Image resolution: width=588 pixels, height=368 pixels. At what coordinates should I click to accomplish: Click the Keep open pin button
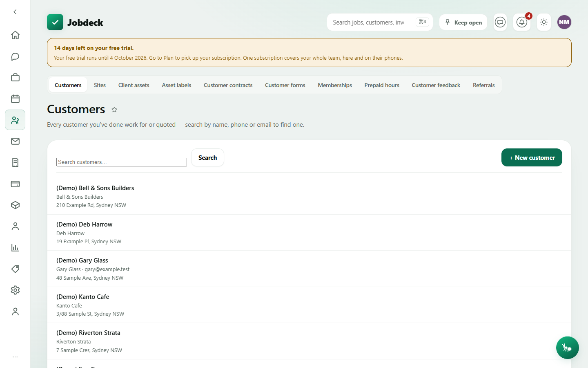click(463, 22)
